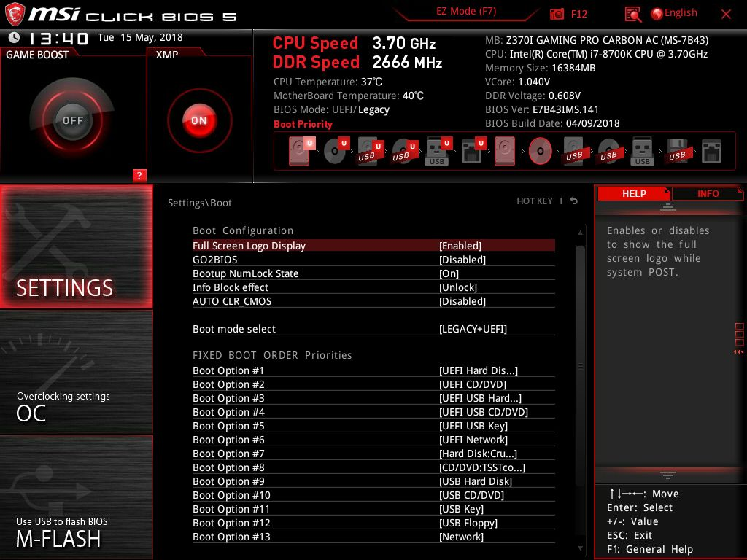Toggle the GAME BOOST knob off/on
This screenshot has height=560, width=747.
(x=72, y=120)
